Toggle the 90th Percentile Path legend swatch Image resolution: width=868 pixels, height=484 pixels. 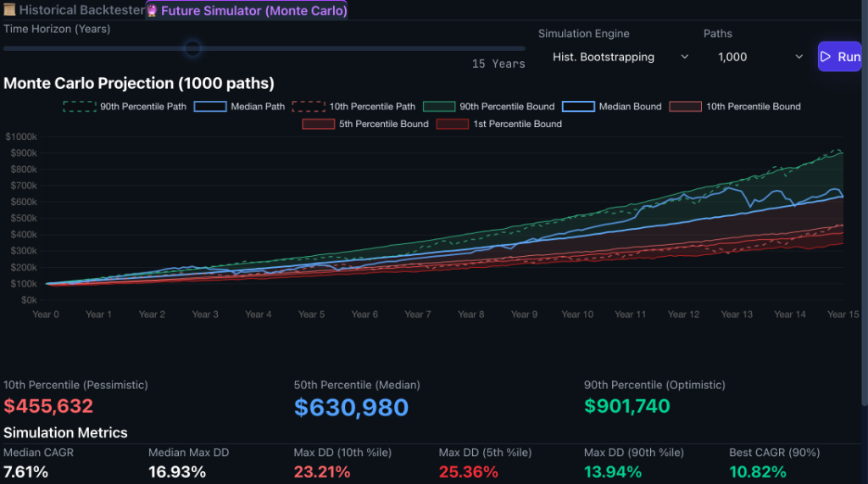coord(80,106)
